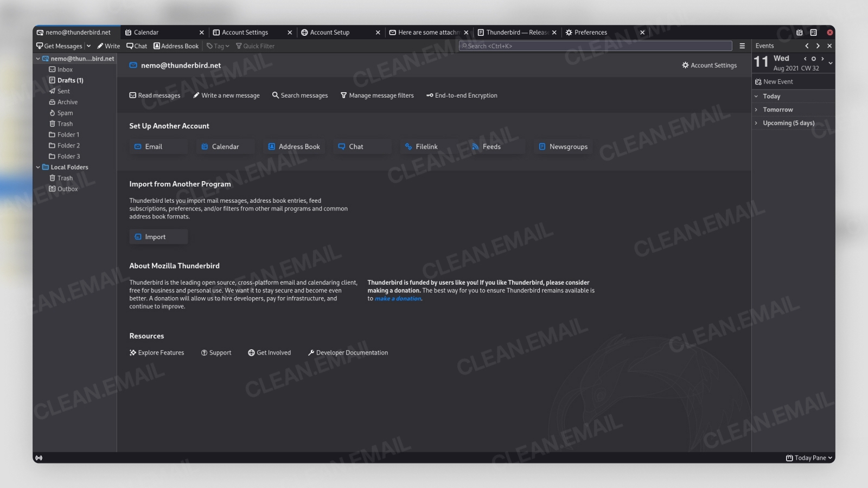Follow the make a donation link
868x488 pixels.
pyautogui.click(x=398, y=298)
